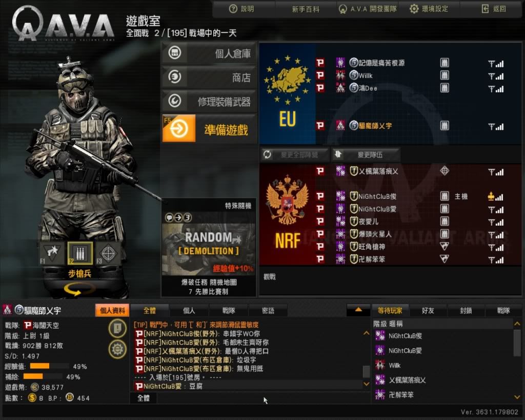525x420 pixels.
Task: Click the round gear icon beside player stats
Action: pos(117,349)
